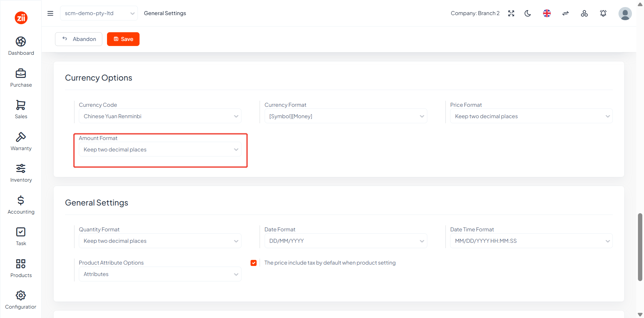
Task: Enter fullscreen mode via expand icon
Action: [511, 13]
